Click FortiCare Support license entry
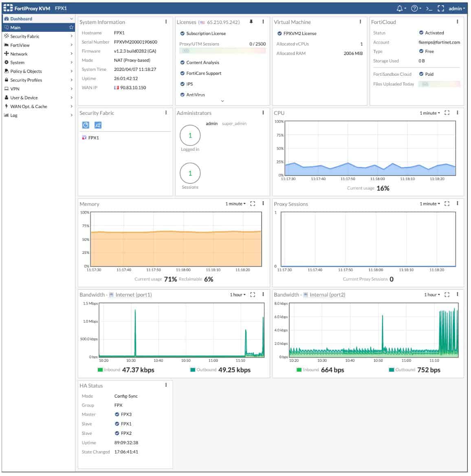 pos(201,73)
